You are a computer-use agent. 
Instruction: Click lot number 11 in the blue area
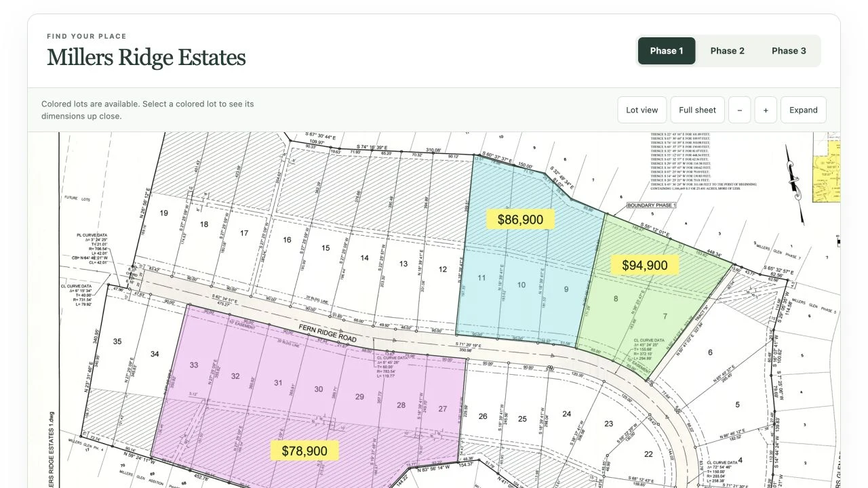point(481,278)
